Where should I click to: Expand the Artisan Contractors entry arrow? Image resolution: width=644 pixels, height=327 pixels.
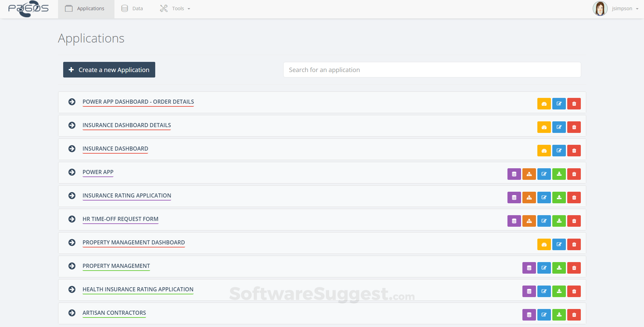click(72, 313)
